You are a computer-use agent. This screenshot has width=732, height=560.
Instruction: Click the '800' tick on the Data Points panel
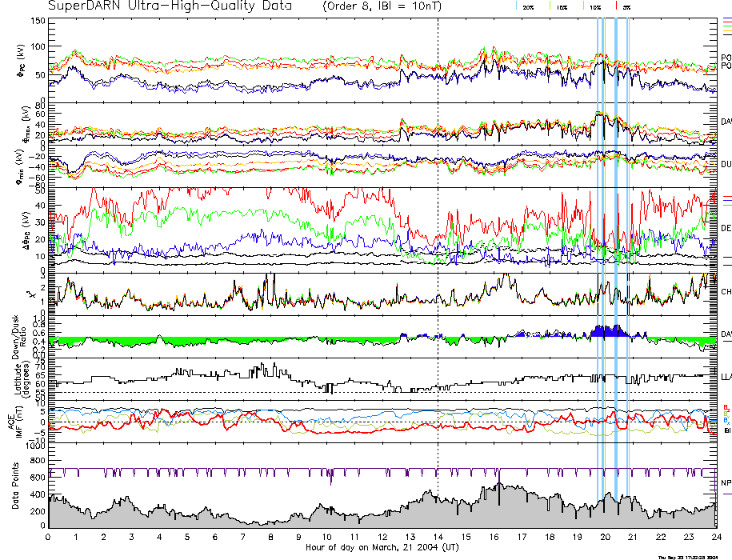coord(38,461)
